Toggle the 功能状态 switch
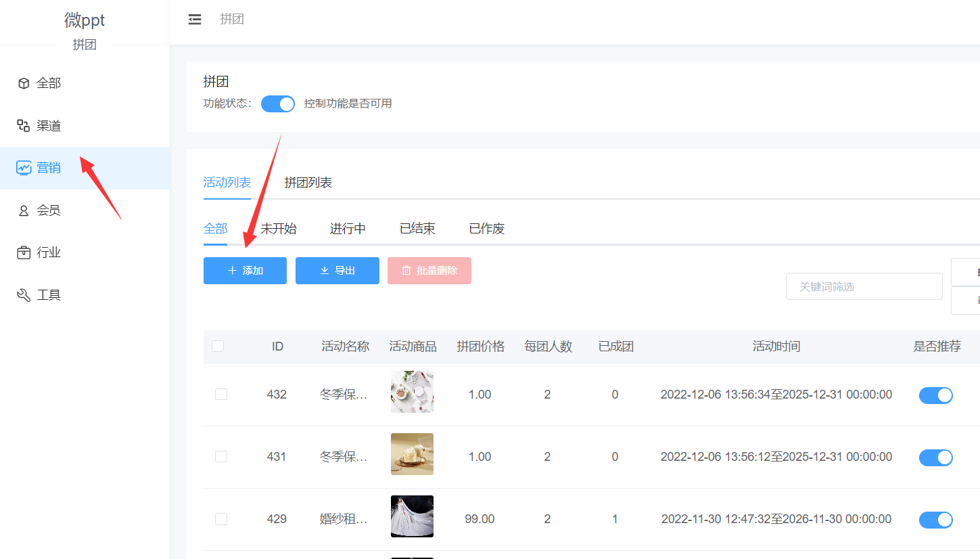This screenshot has height=559, width=980. tap(278, 104)
